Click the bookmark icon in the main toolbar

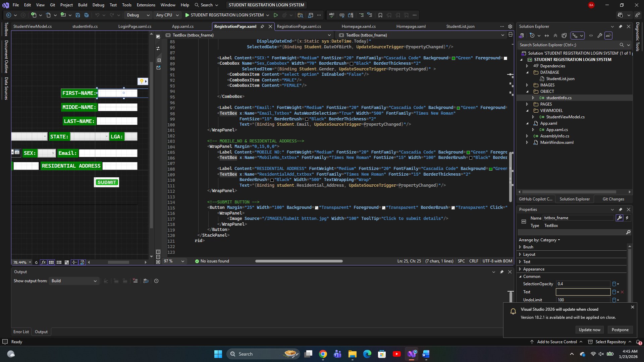[x=380, y=15]
